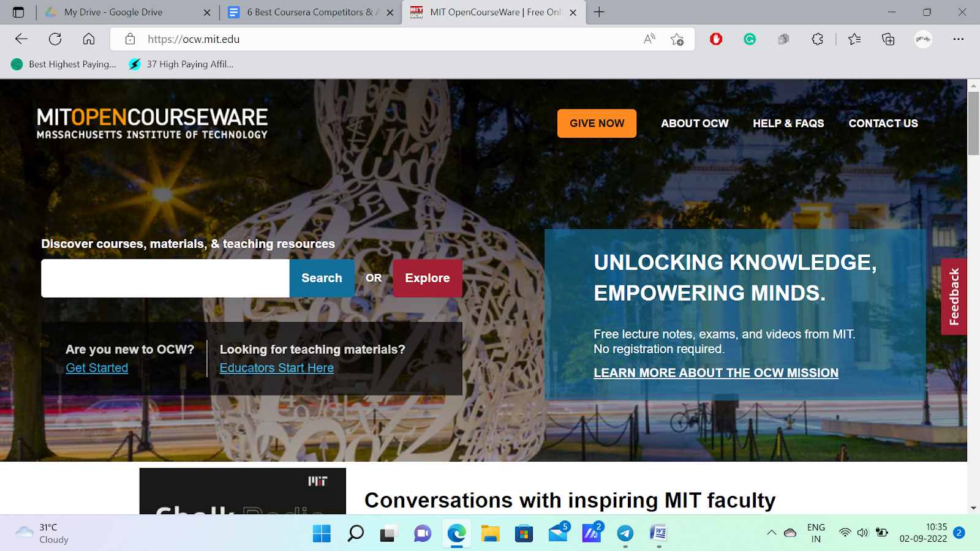
Task: Open Learn More About the OCW Mission link
Action: coord(716,373)
